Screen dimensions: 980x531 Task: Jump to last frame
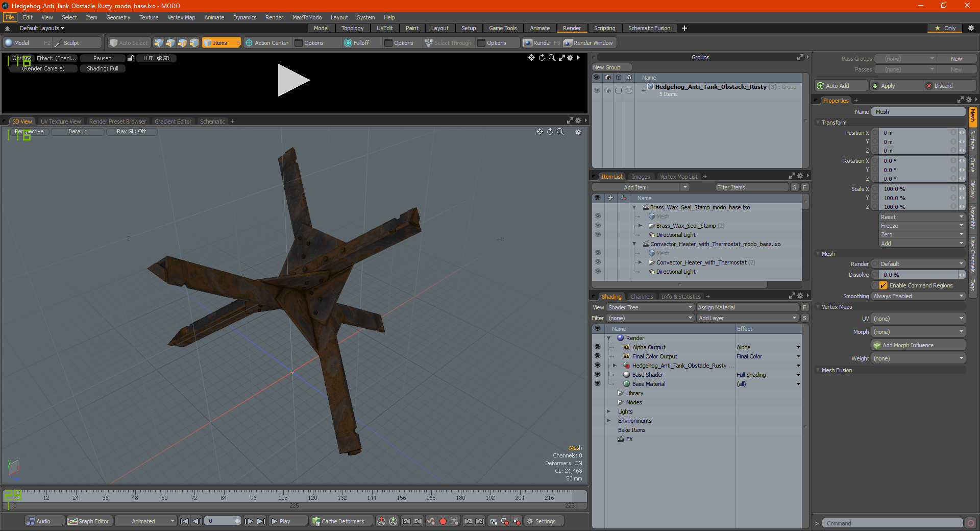[x=261, y=521]
